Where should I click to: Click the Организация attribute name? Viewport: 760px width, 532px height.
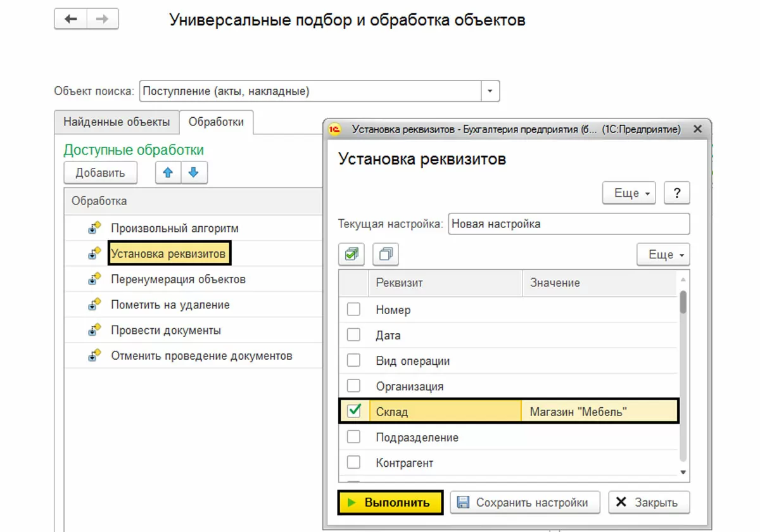410,386
